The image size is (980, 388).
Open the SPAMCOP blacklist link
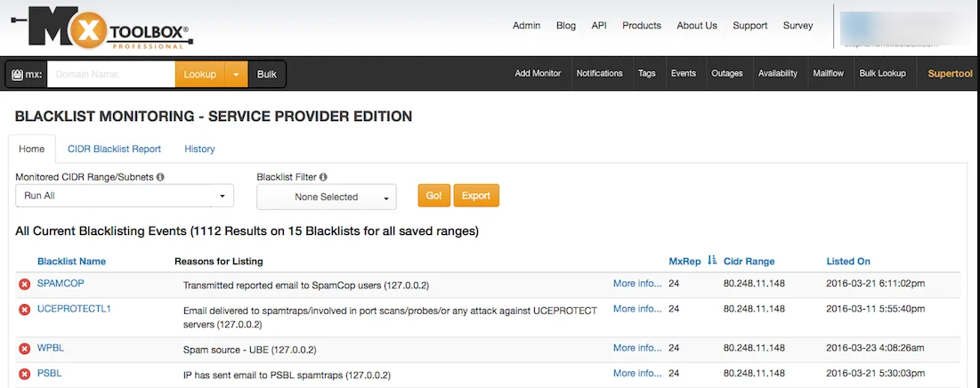[x=61, y=283]
